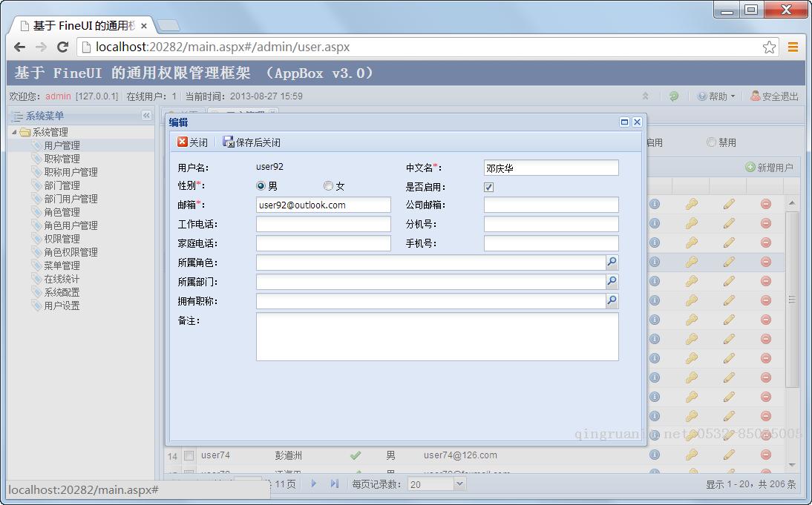Collapse the left sidebar with the « arrow
The image size is (812, 505).
click(145, 116)
